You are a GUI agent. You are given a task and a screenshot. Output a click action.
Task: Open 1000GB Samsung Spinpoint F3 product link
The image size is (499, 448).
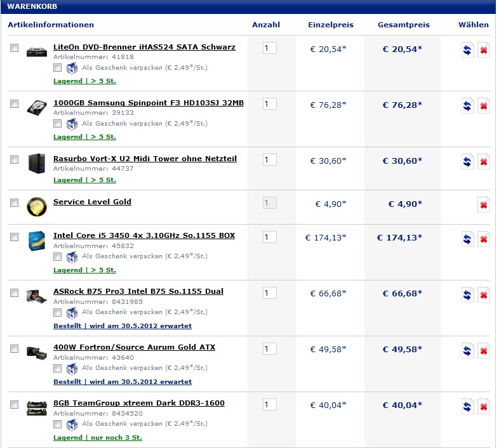(x=149, y=103)
